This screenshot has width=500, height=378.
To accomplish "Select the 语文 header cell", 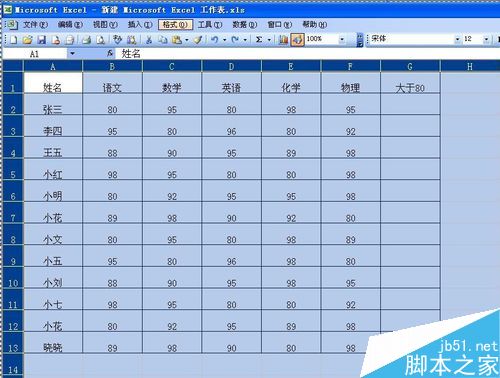I will click(112, 83).
